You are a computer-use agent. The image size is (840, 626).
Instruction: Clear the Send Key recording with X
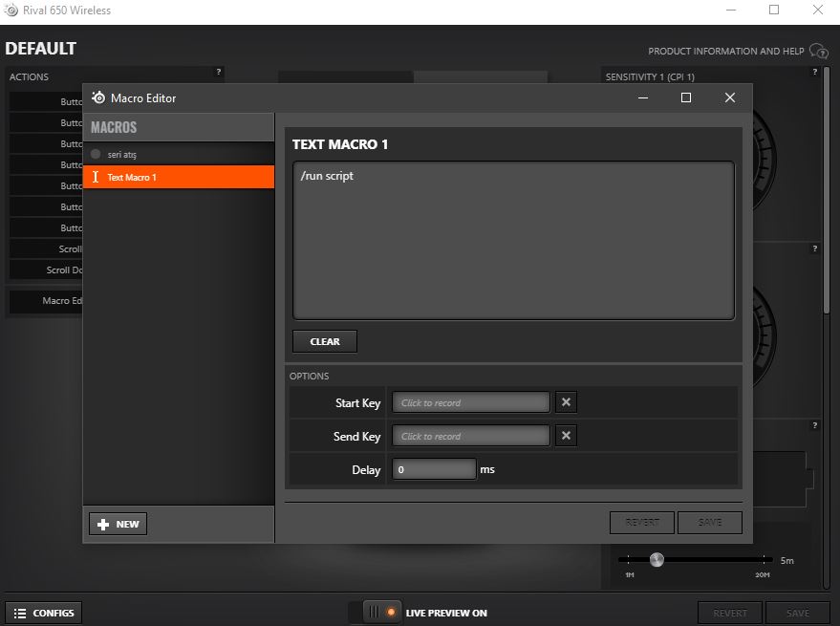(566, 436)
